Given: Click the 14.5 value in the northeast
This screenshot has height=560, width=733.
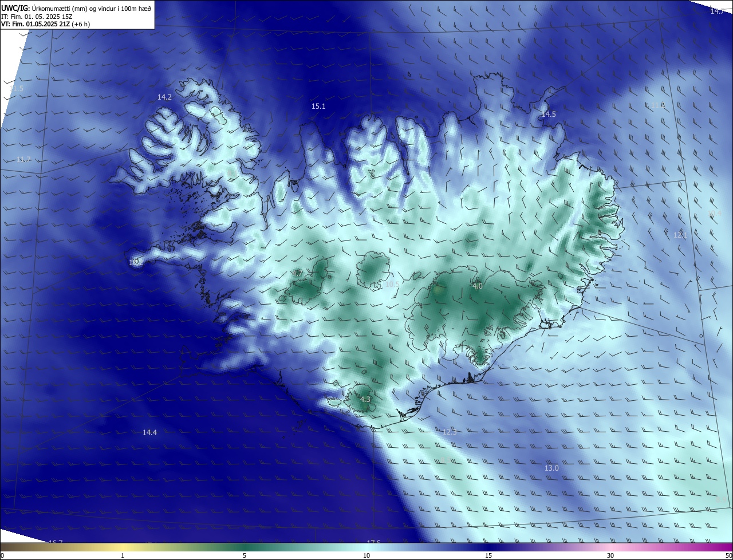Looking at the screenshot, I should (549, 115).
